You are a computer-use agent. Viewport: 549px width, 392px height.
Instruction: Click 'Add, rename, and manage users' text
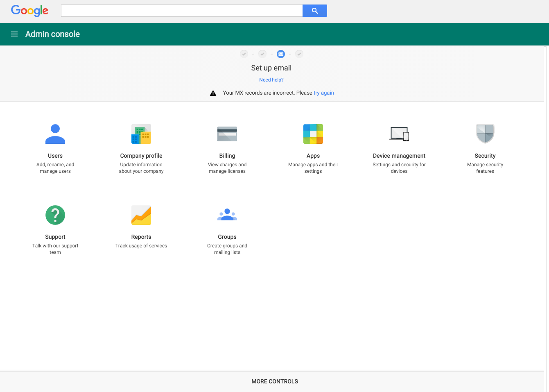click(55, 168)
